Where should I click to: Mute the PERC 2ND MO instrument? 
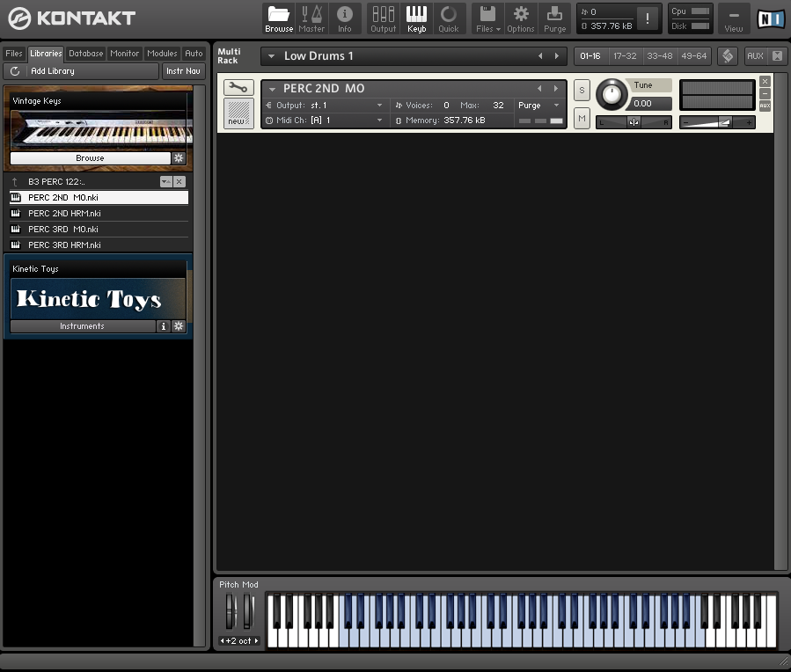[x=582, y=119]
